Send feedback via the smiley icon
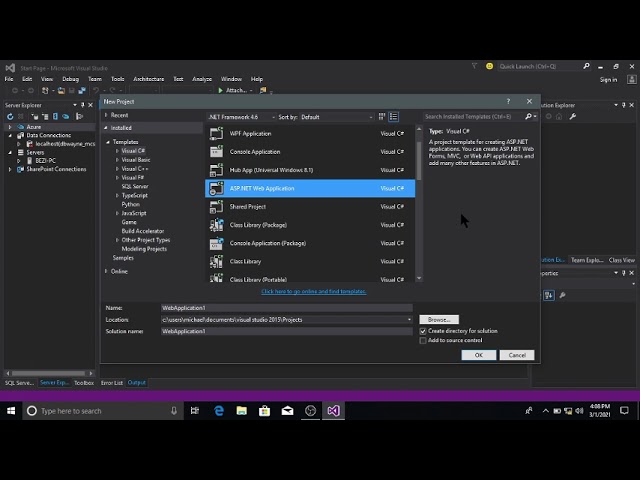The width and height of the screenshot is (640, 480). (x=489, y=66)
